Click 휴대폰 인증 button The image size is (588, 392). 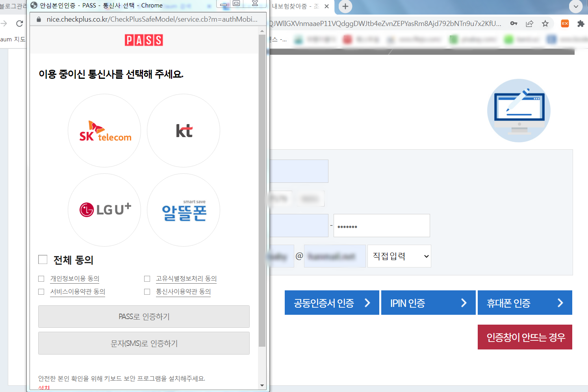tap(525, 303)
